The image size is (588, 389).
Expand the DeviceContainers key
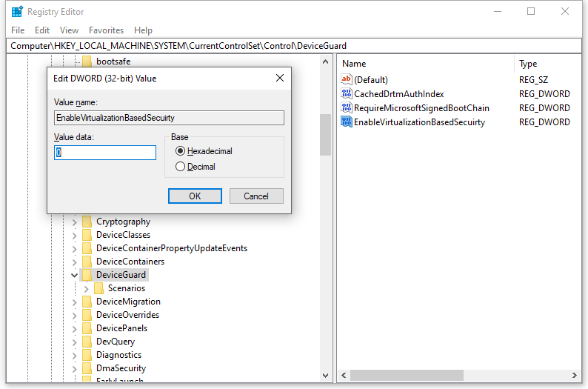[x=74, y=262]
